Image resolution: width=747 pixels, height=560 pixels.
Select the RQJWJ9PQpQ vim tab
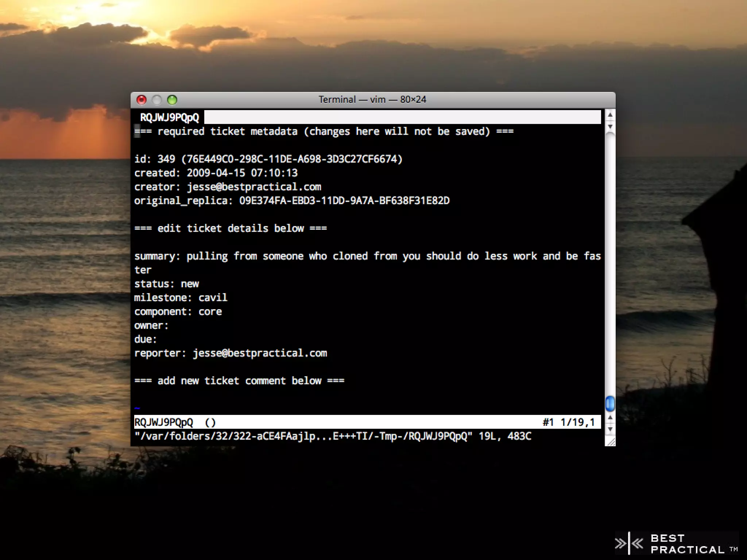[x=170, y=117]
